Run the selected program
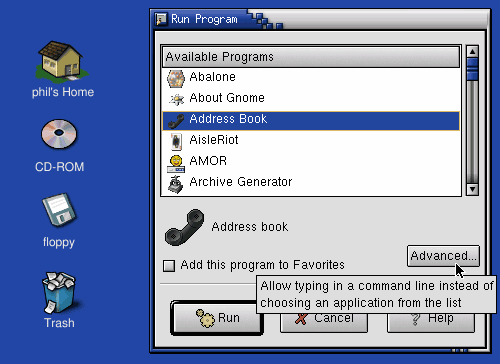 (217, 318)
